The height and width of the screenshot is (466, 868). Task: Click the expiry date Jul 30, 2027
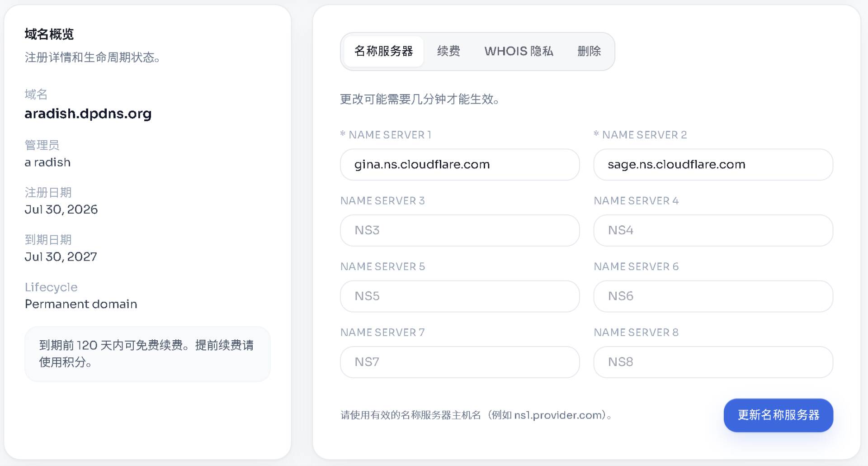61,257
